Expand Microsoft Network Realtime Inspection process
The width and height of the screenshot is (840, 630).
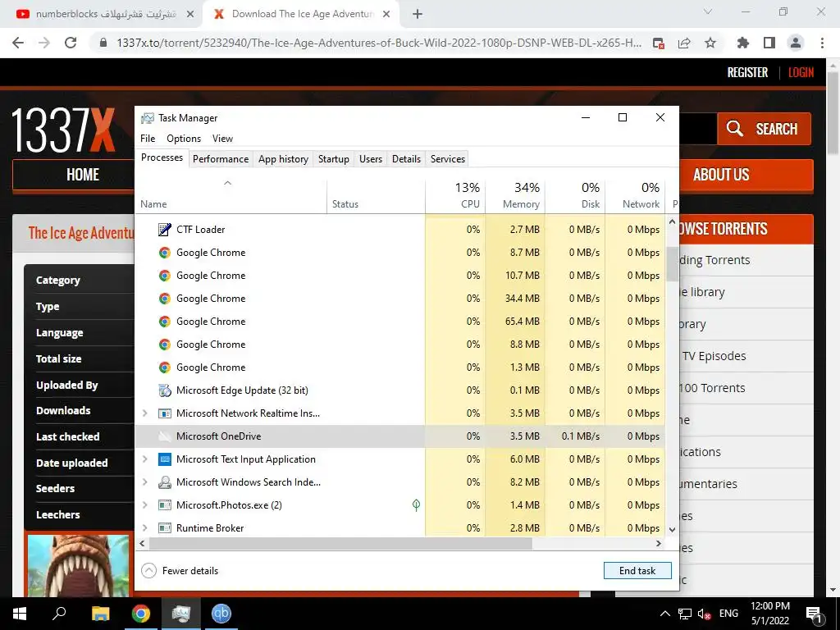144,413
